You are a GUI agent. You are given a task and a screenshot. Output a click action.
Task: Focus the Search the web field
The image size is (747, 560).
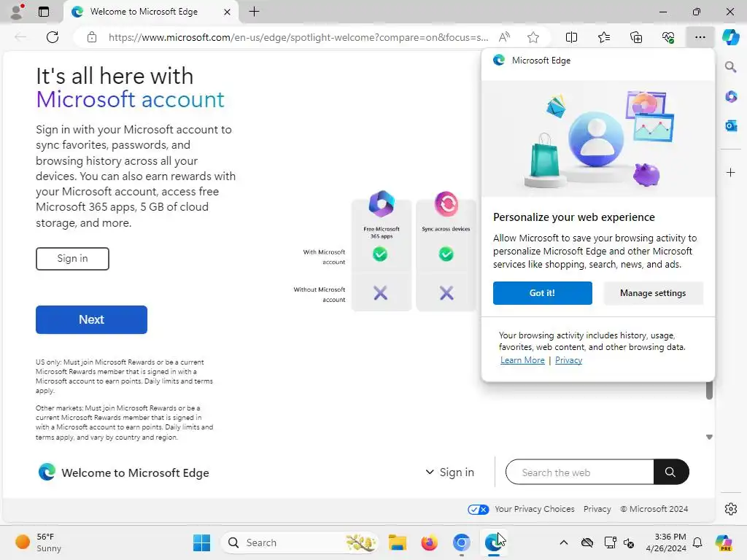[580, 472]
